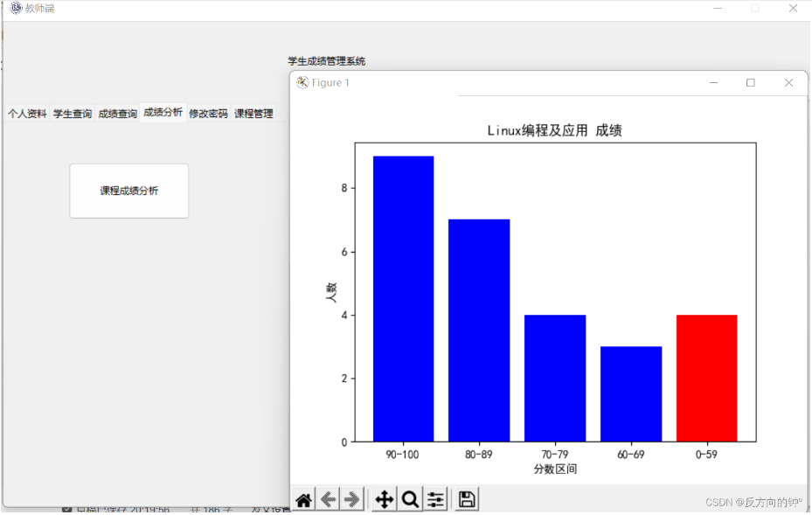The image size is (812, 515).
Task: Click the Figure 1 window icon
Action: 302,82
